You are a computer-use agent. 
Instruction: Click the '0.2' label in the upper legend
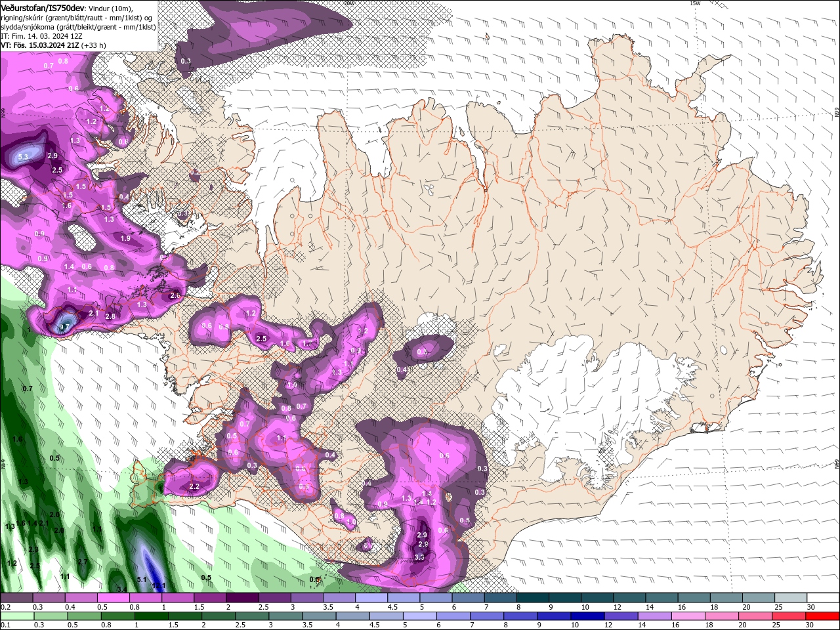click(x=5, y=607)
